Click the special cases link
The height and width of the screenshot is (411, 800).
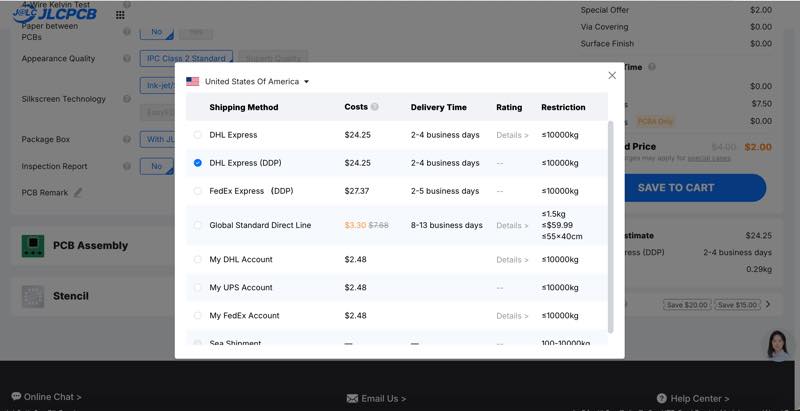coord(709,158)
